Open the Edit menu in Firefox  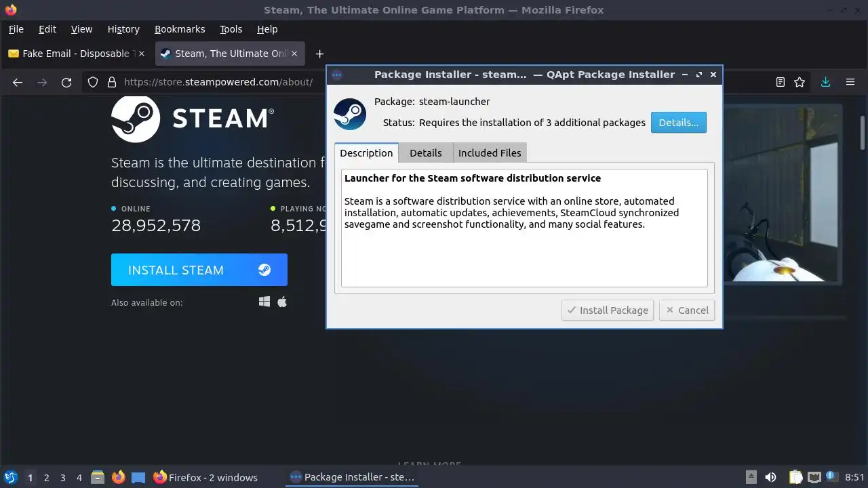point(47,29)
